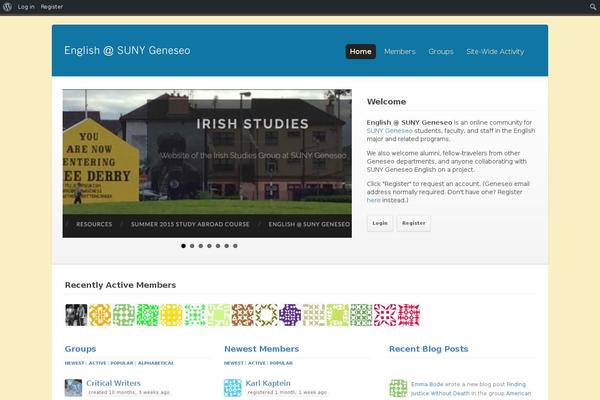This screenshot has width=600, height=400.
Task: Open the olive ring-patterned member avatar
Action: pyautogui.click(x=266, y=315)
